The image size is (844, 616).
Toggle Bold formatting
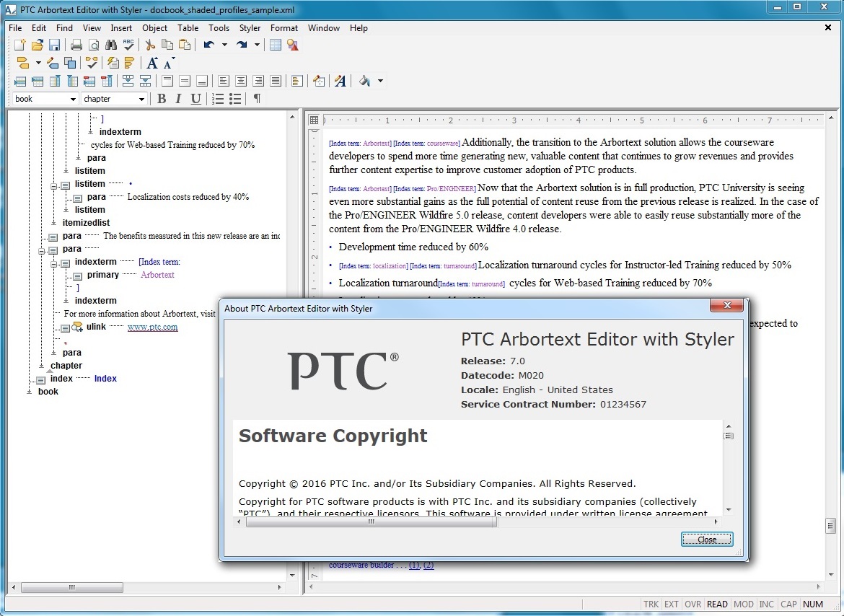162,99
